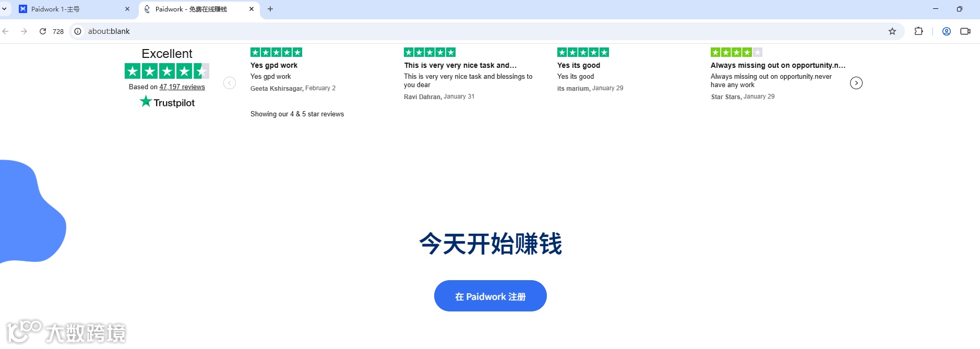The image size is (980, 349).
Task: Click star rating above Geeta Kshirsagar review
Action: [277, 52]
